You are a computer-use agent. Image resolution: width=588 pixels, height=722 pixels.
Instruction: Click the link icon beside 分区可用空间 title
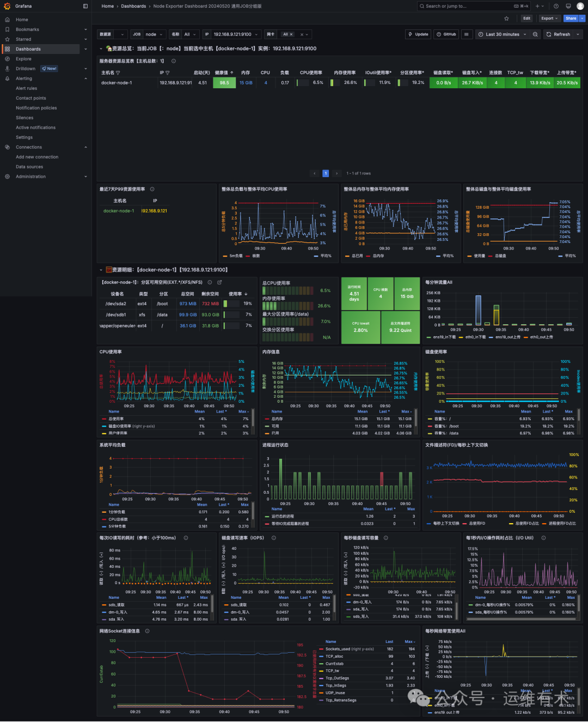tap(219, 282)
